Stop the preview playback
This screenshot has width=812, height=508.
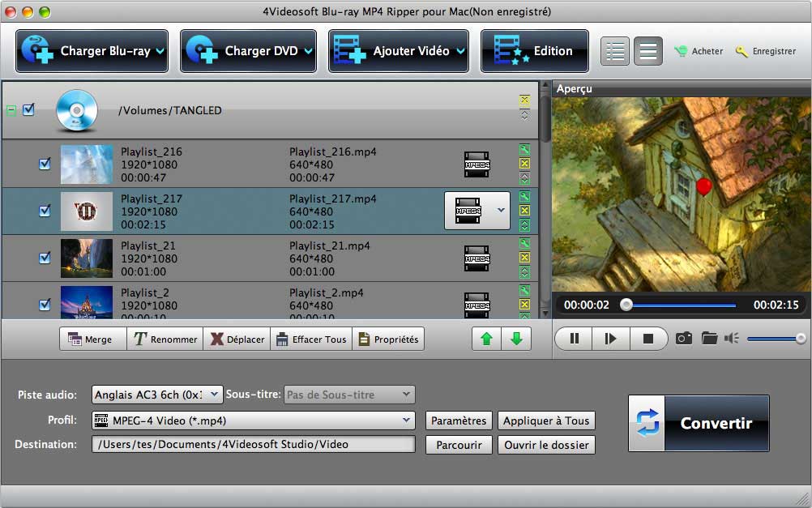click(647, 339)
